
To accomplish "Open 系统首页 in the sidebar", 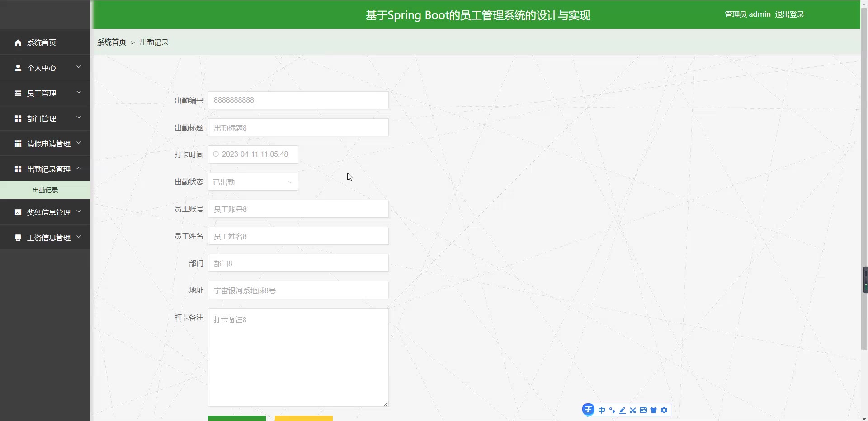I will (45, 42).
